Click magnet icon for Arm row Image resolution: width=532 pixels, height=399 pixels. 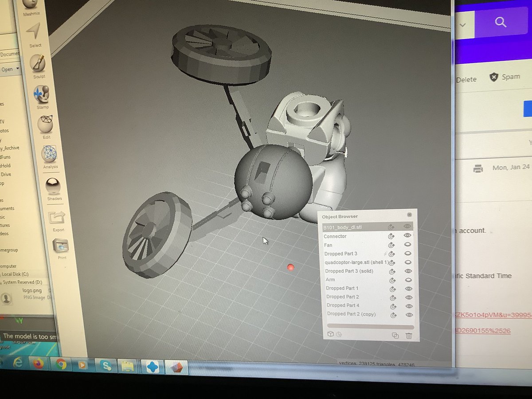tap(392, 280)
